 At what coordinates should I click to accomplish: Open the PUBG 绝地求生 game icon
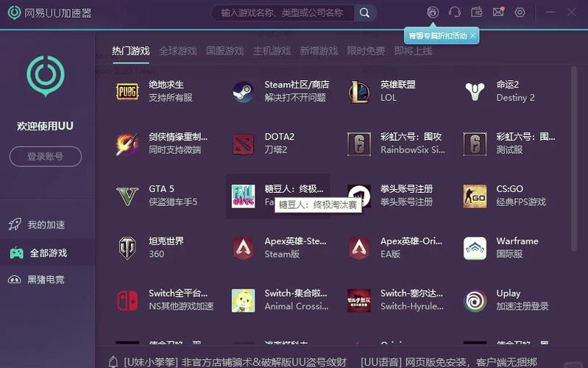coord(127,91)
